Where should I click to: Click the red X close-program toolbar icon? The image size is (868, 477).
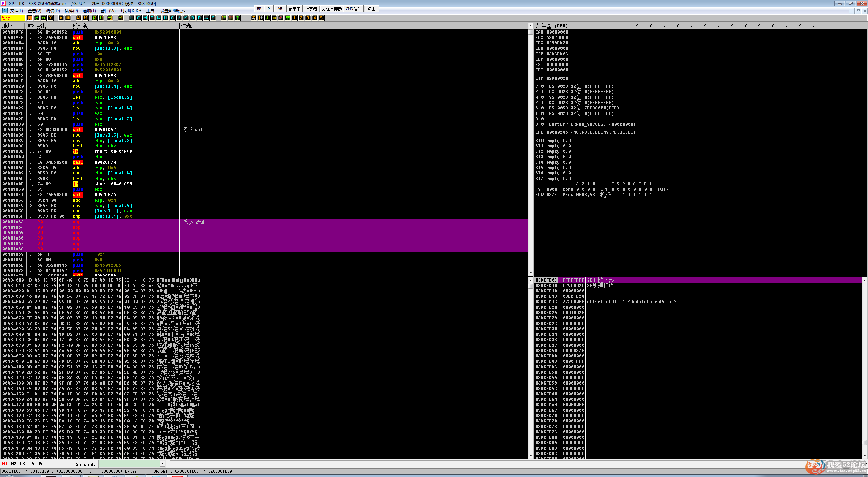pyautogui.click(x=50, y=18)
